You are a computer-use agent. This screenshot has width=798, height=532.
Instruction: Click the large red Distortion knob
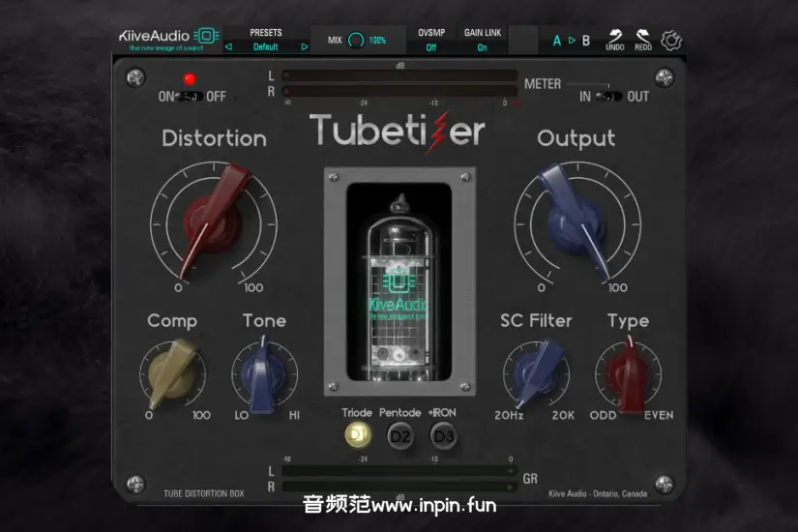[x=213, y=224]
